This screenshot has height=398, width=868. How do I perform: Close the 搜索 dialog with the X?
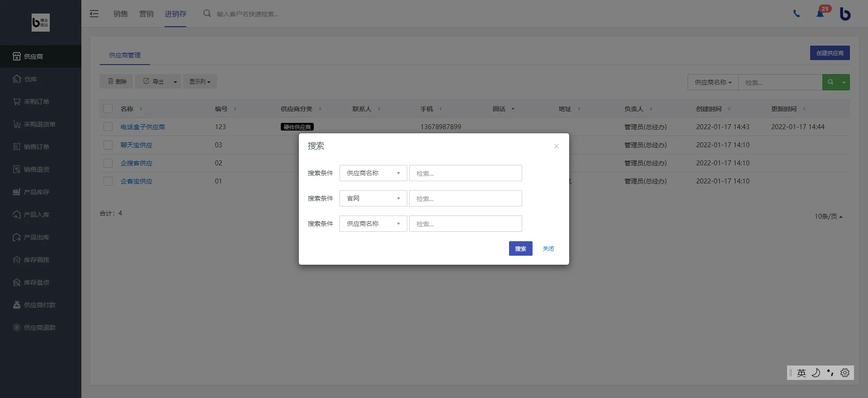[x=557, y=146]
